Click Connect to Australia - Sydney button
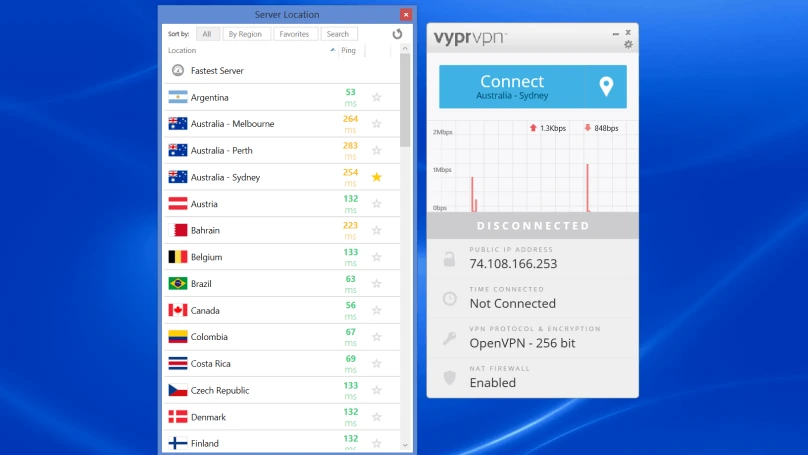The height and width of the screenshot is (455, 808). coord(512,87)
